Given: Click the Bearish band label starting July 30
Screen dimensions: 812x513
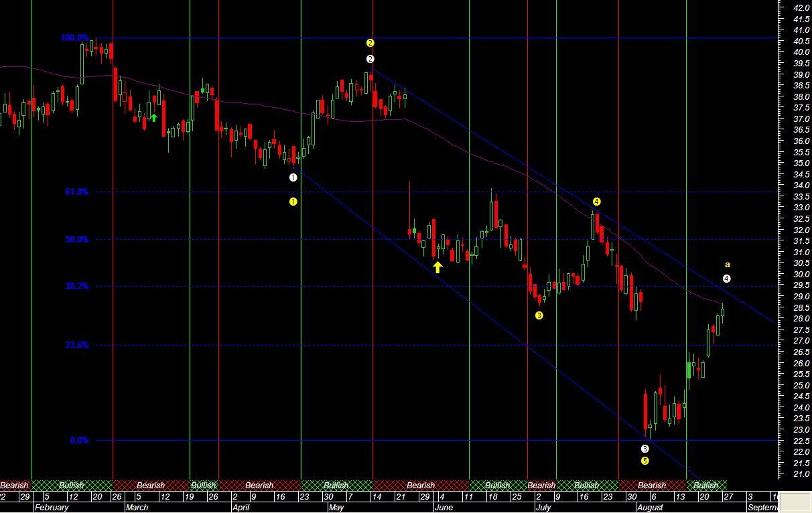Looking at the screenshot, I should tap(652, 486).
